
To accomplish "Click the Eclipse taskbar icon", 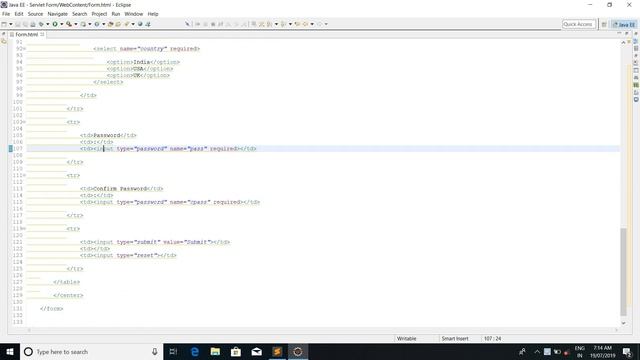I will pyautogui.click(x=298, y=352).
